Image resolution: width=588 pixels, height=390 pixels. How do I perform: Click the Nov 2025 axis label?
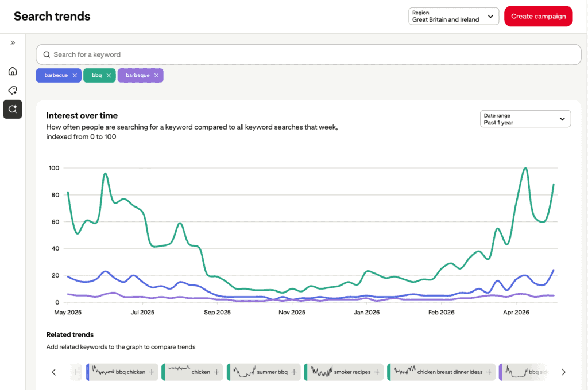pyautogui.click(x=292, y=313)
